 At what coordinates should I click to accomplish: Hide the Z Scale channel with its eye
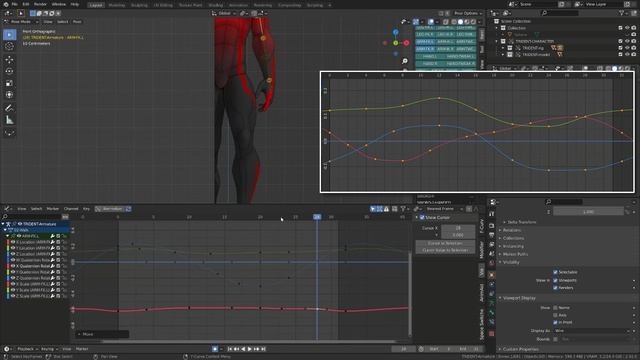click(13, 296)
